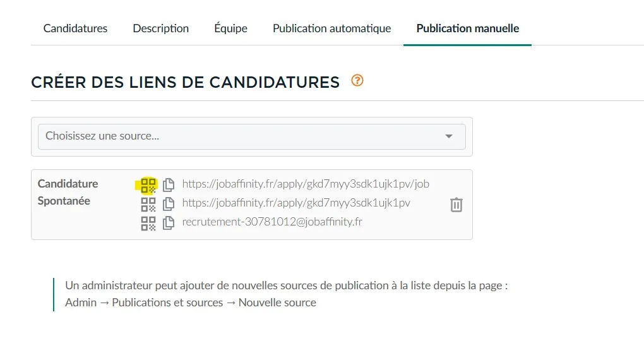Click the Publication manuelle tab

click(x=468, y=28)
